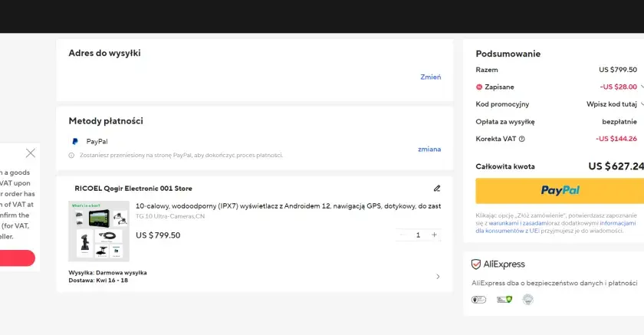Open the Wpisz kod tutaj promo field
Screen dimensions: 644x335
pyautogui.click(x=612, y=104)
